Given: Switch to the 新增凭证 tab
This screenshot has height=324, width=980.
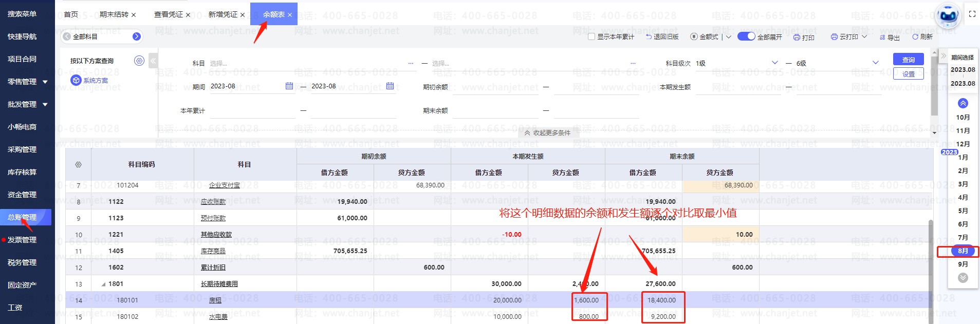Looking at the screenshot, I should tap(223, 14).
